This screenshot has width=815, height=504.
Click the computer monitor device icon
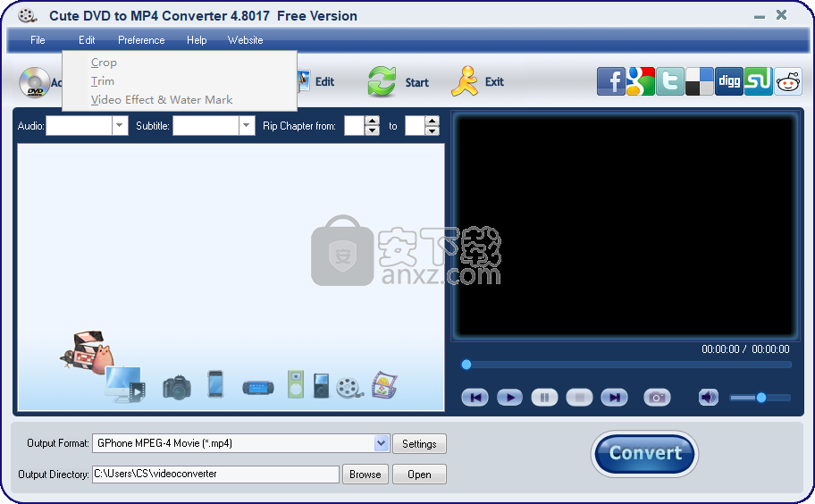point(125,385)
